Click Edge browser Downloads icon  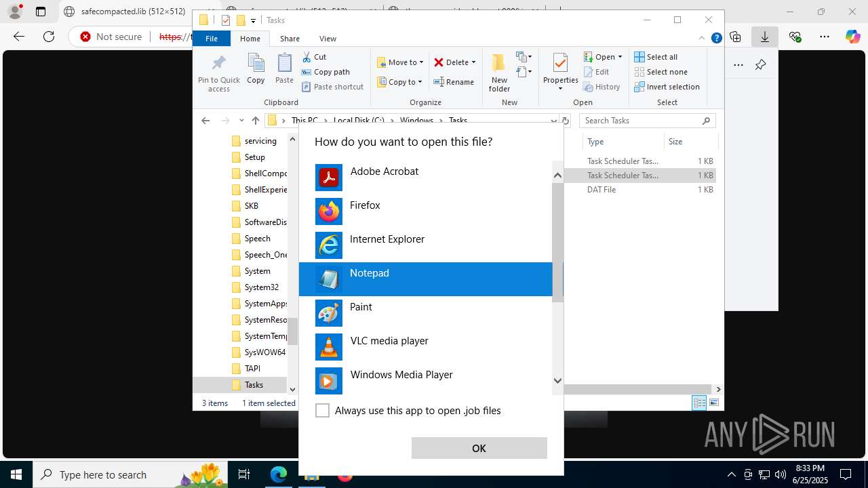(765, 37)
